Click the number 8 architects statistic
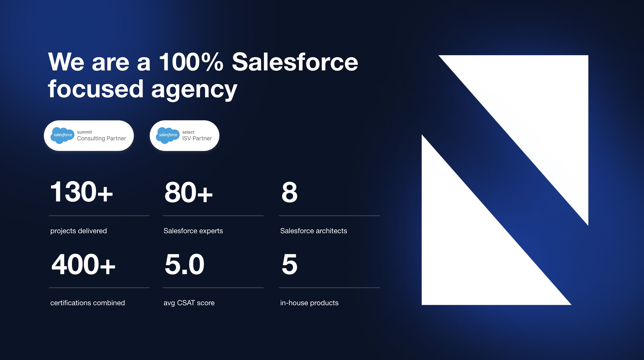Viewport: 644px width, 360px height. [289, 192]
